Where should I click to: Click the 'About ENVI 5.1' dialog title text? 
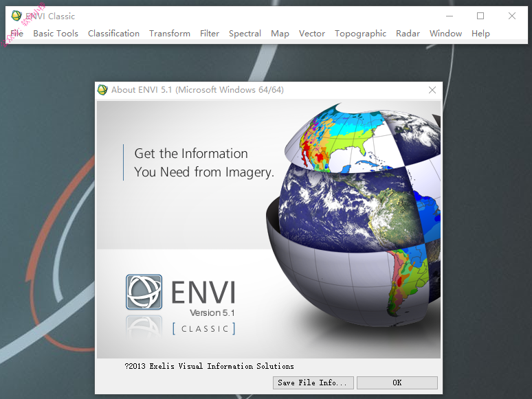[x=197, y=90]
